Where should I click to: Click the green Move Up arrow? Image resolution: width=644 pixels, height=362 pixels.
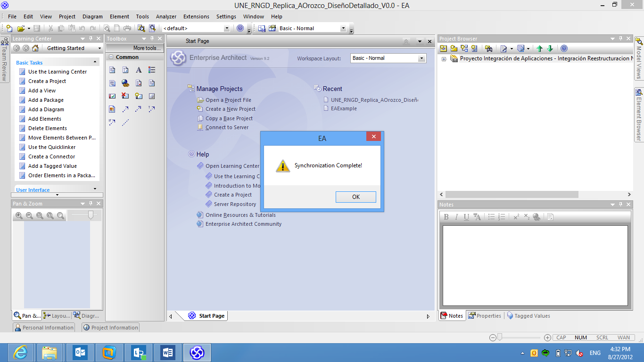click(539, 48)
